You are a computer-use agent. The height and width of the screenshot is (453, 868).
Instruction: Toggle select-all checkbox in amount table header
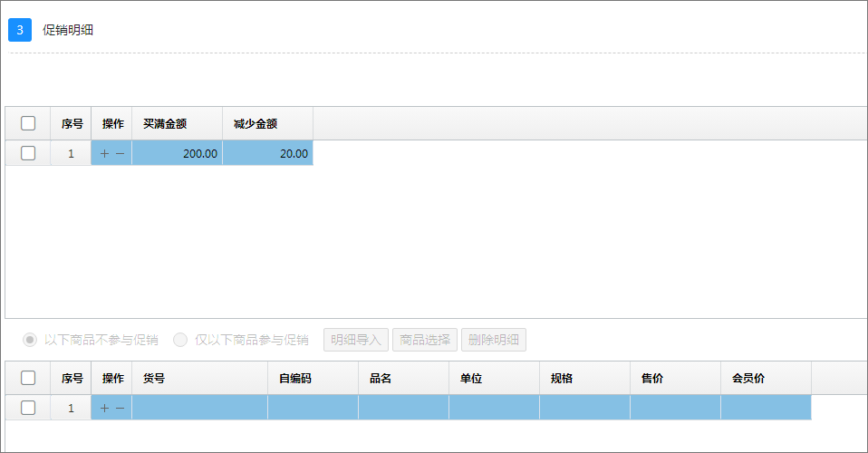coord(28,123)
